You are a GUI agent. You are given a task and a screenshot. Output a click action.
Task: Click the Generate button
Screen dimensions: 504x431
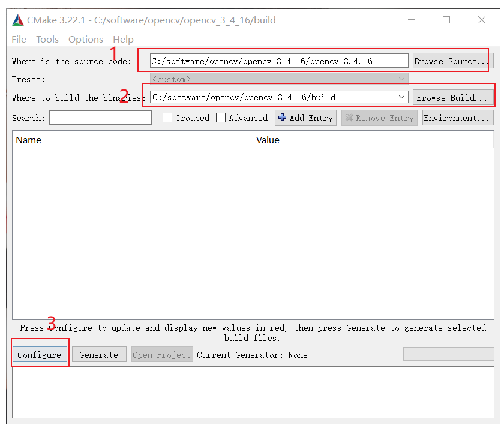99,354
